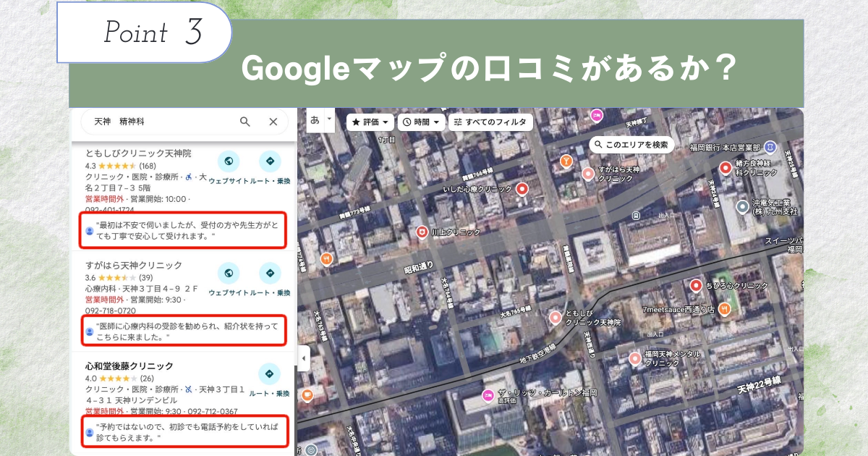Click the このエリアを検索 button

[631, 145]
